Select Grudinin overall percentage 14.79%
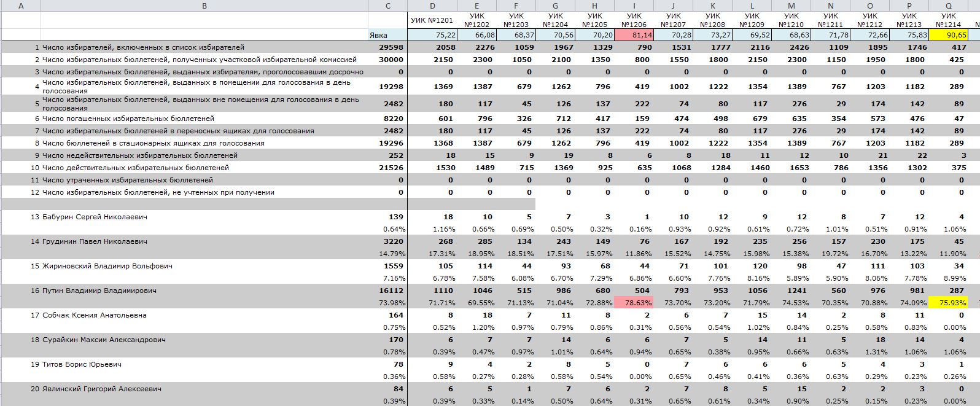 pyautogui.click(x=387, y=254)
